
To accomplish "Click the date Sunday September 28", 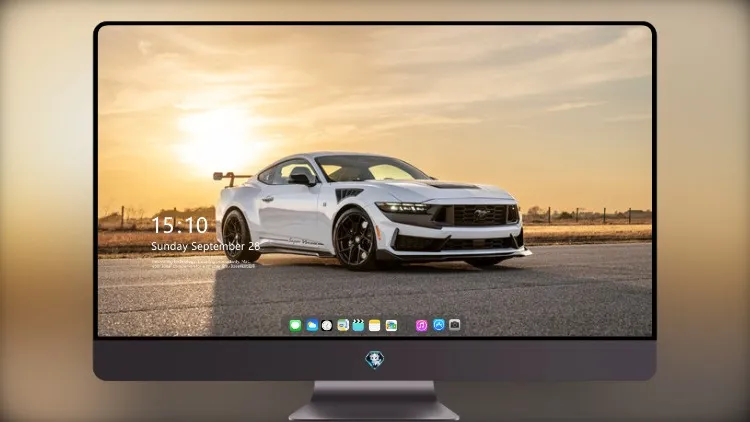I will pyautogui.click(x=206, y=246).
